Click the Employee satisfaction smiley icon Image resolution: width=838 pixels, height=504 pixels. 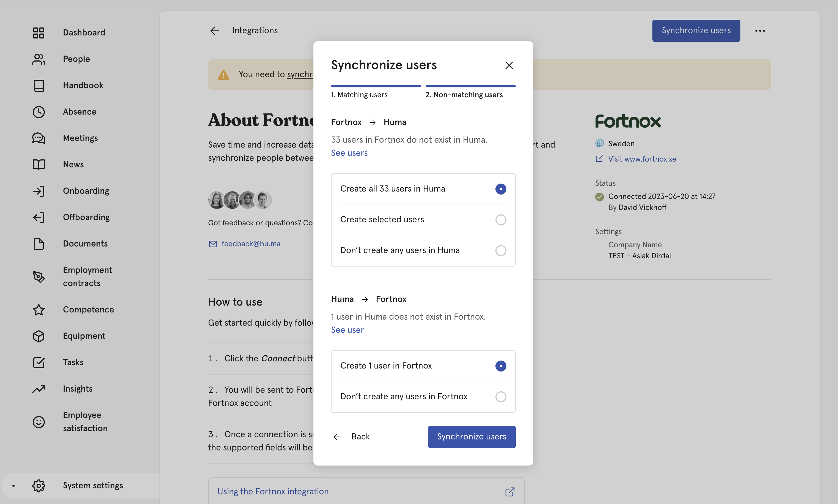(x=39, y=422)
